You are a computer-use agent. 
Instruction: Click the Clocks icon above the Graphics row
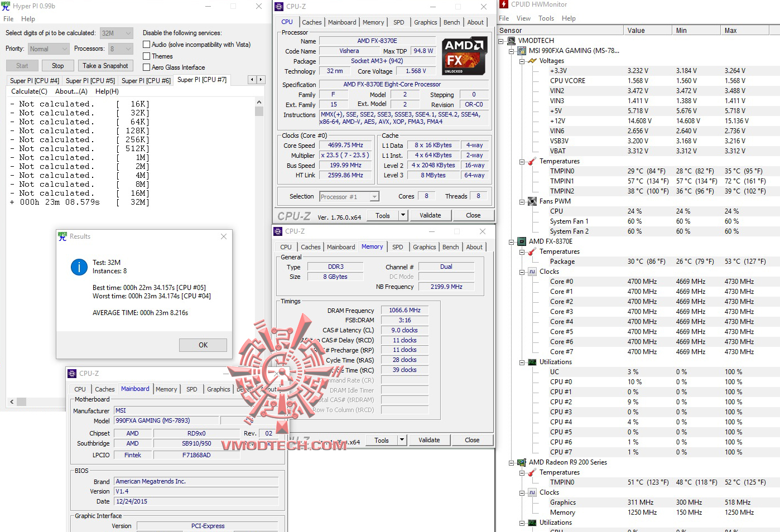(532, 492)
